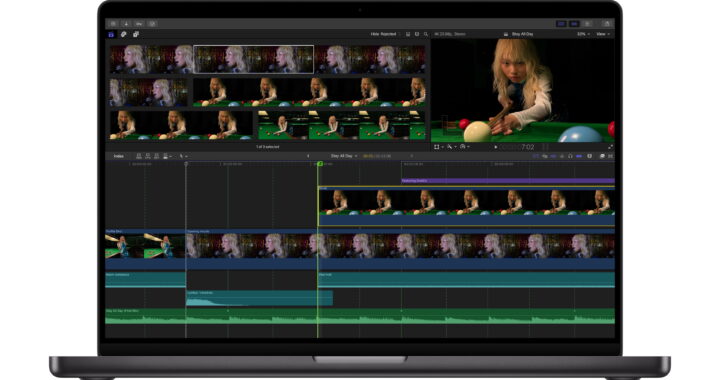Image resolution: width=720 pixels, height=380 pixels.
Task: Open the viewer zoom percentage dropdown
Action: (583, 34)
